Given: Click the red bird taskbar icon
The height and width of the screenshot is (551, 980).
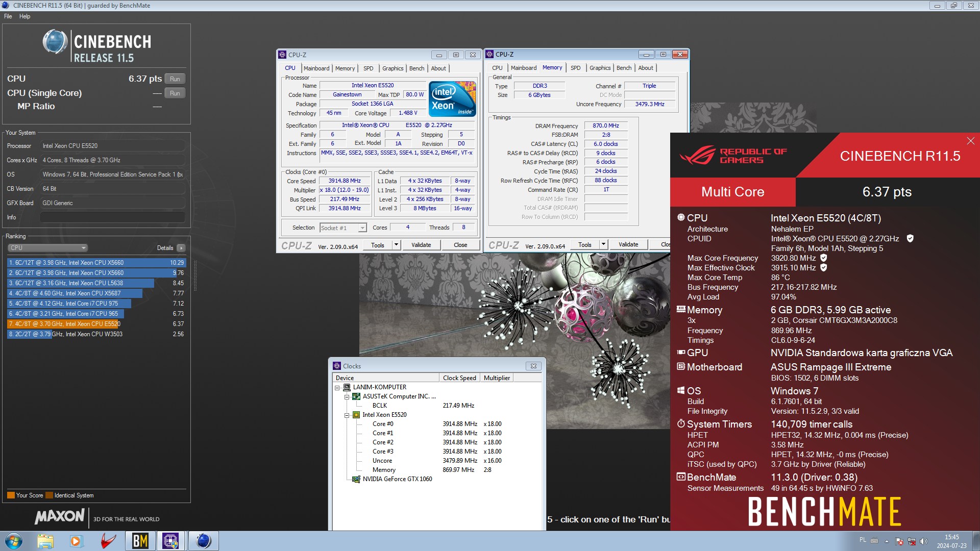Looking at the screenshot, I should point(108,541).
